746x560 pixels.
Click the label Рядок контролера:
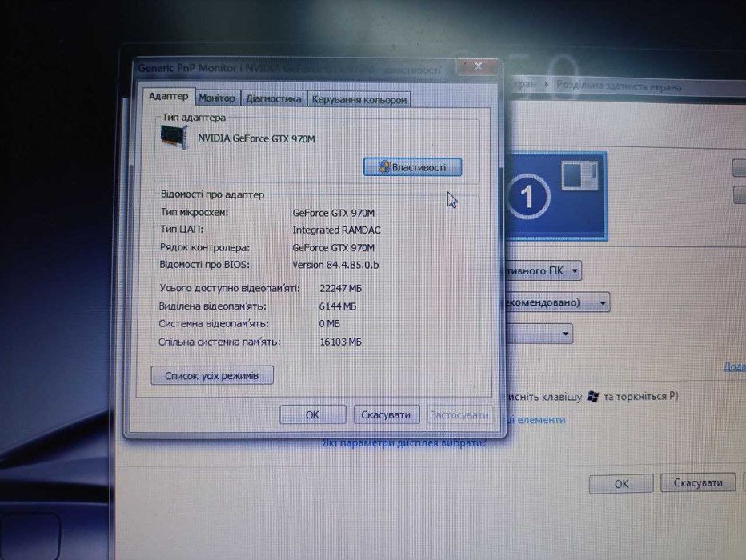pyautogui.click(x=205, y=248)
